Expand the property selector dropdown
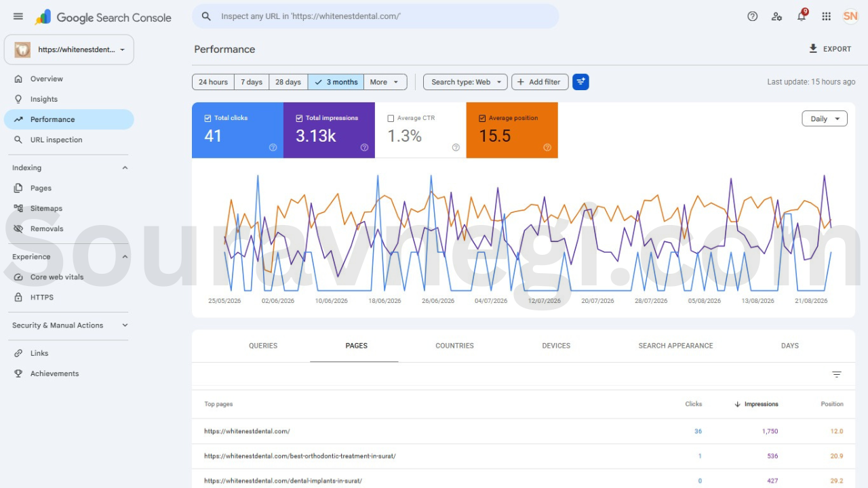 tap(69, 49)
